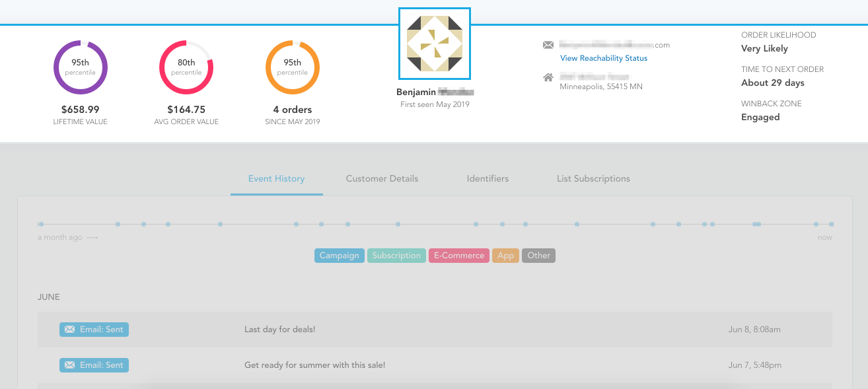Click Email: Sent badge for summer sale

pyautogui.click(x=94, y=365)
